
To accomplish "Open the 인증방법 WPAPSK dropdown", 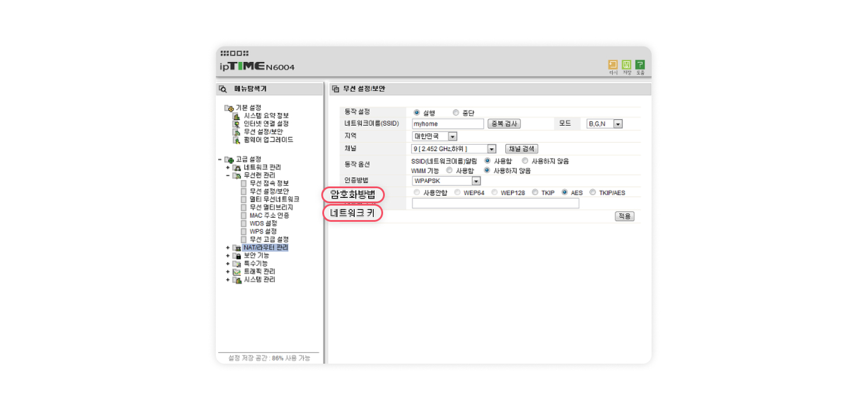I will 476,181.
